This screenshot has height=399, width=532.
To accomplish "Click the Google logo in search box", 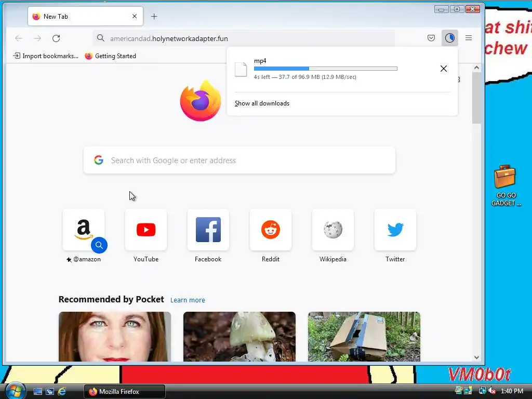I will point(99,160).
